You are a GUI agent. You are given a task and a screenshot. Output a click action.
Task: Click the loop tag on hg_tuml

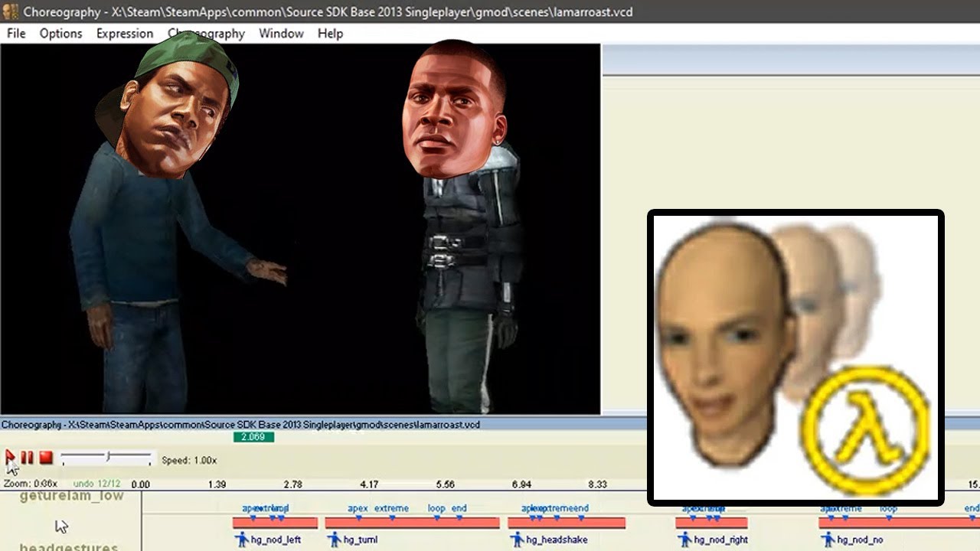click(436, 508)
